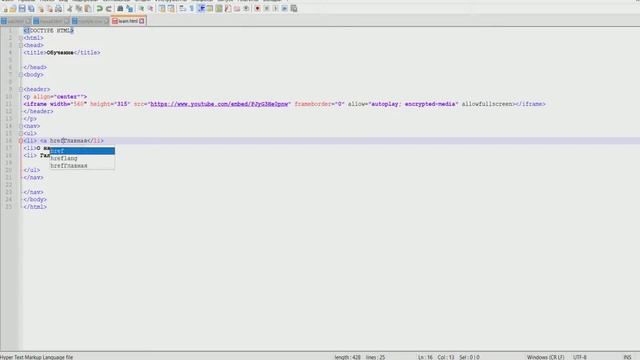Collapse the red <li> fold marker on line 16

coord(21,141)
